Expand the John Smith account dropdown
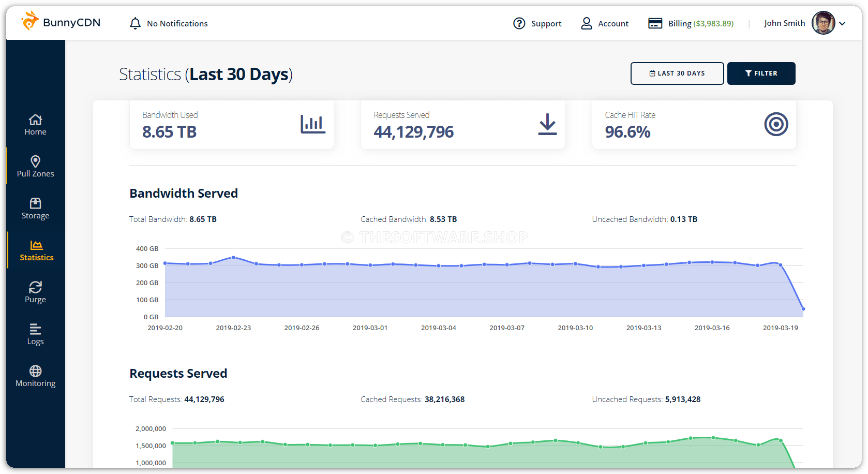This screenshot has width=868, height=474. [843, 23]
